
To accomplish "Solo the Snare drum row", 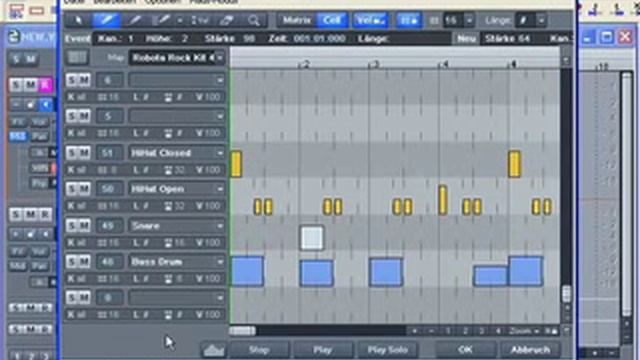I will [x=72, y=225].
